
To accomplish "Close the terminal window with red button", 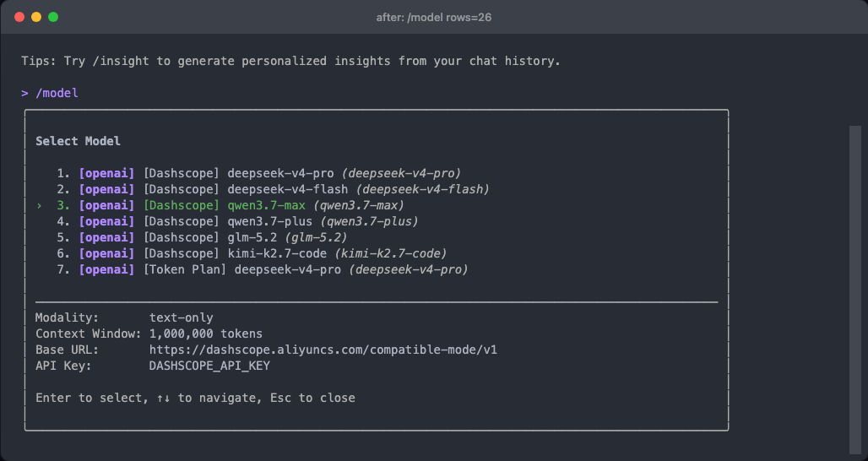I will tap(19, 17).
